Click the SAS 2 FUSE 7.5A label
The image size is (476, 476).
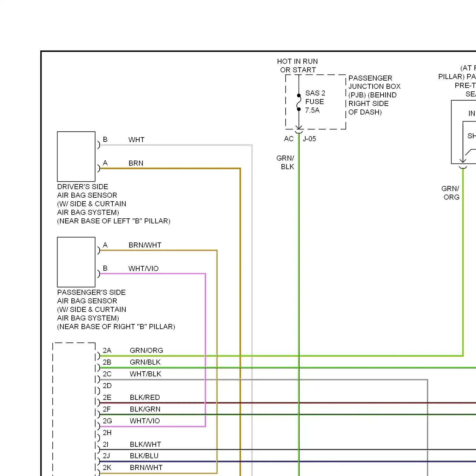(x=315, y=102)
